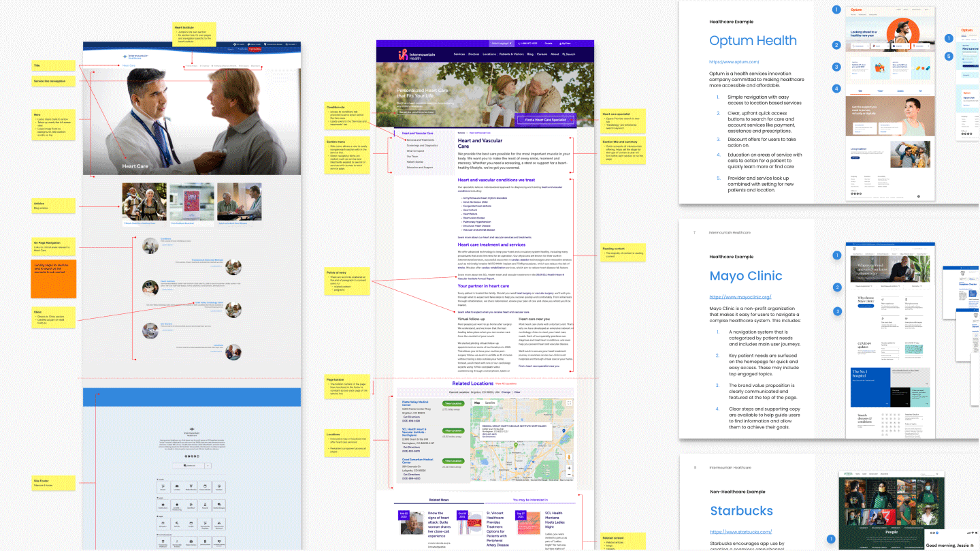Select 'You may be interested in' tab
Image resolution: width=980 pixels, height=551 pixels.
point(529,499)
